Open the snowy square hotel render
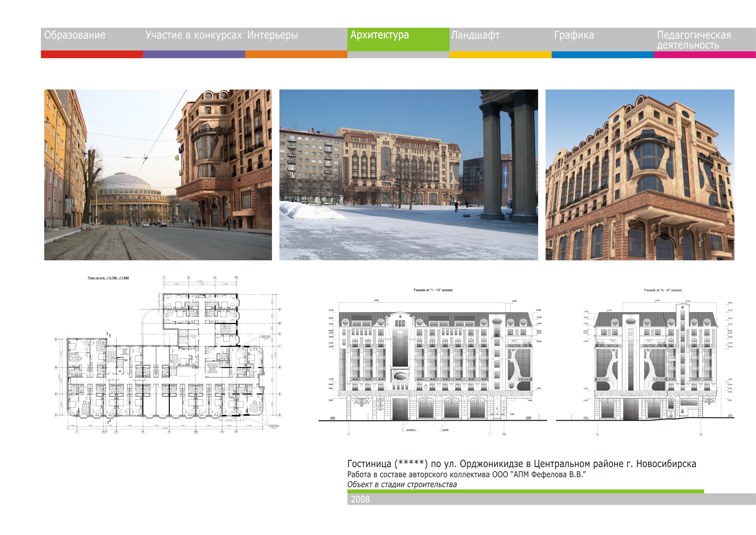This screenshot has width=756, height=535. (409, 175)
